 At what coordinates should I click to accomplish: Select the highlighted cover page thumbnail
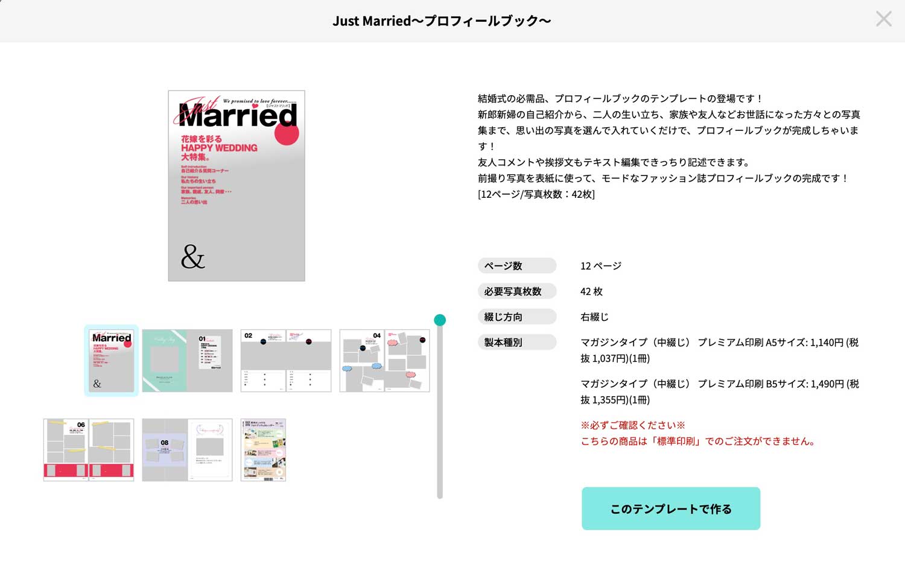tap(112, 361)
